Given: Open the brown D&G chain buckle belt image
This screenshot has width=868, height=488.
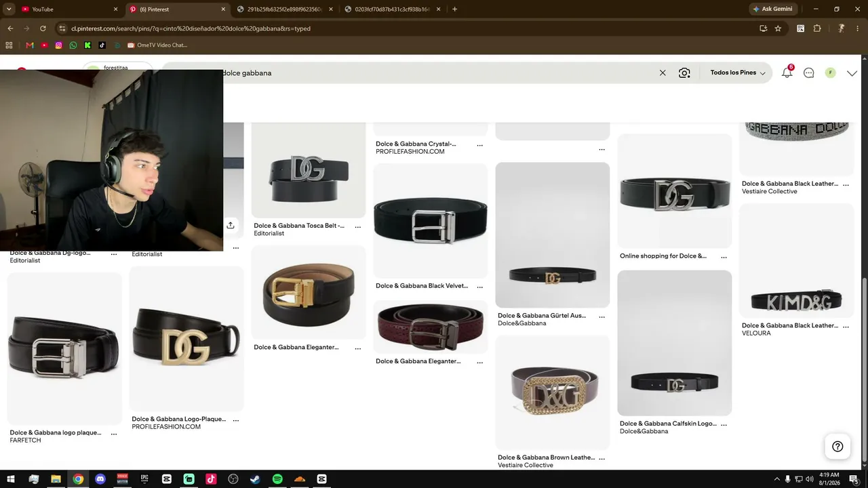Looking at the screenshot, I should [553, 392].
